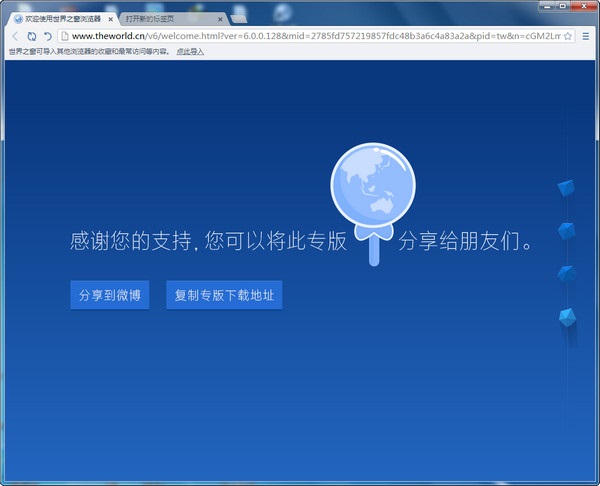Bookmark this page with the star icon
The image size is (600, 486).
(x=568, y=36)
